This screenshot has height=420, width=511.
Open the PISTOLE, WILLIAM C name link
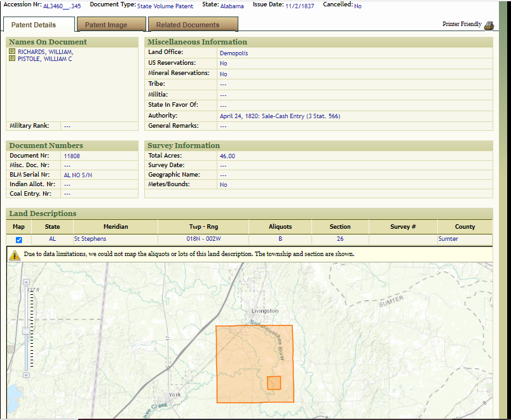coord(44,59)
